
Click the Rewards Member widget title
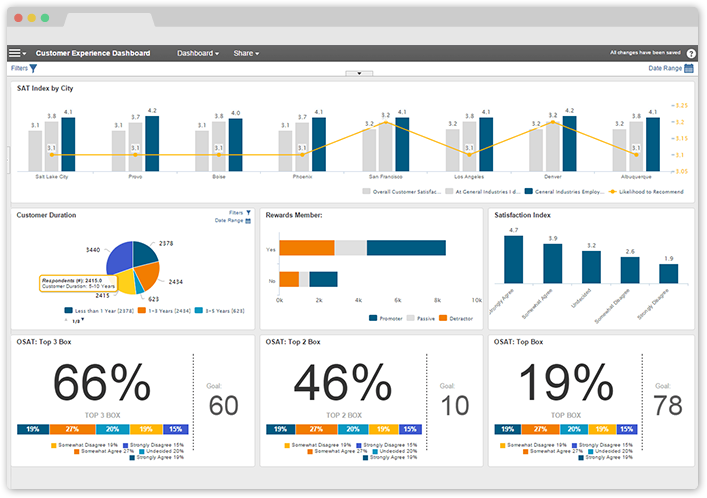pyautogui.click(x=294, y=215)
